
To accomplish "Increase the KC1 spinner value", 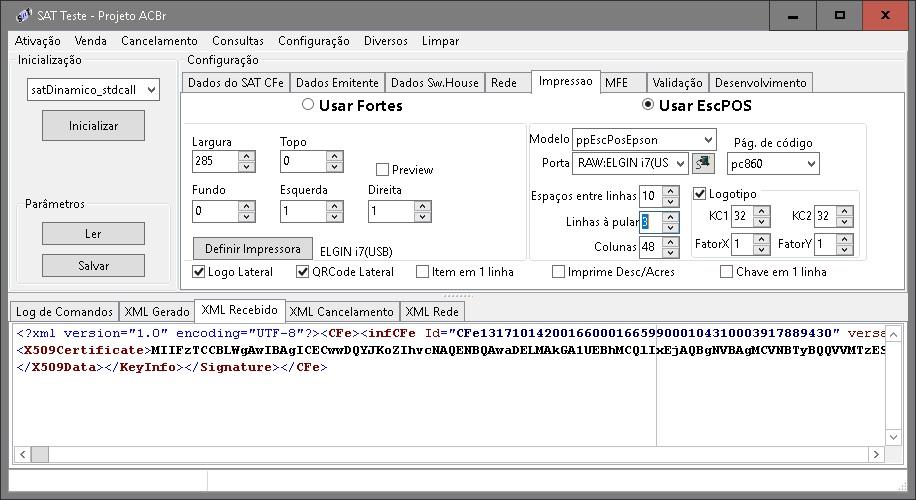I will coord(762,211).
